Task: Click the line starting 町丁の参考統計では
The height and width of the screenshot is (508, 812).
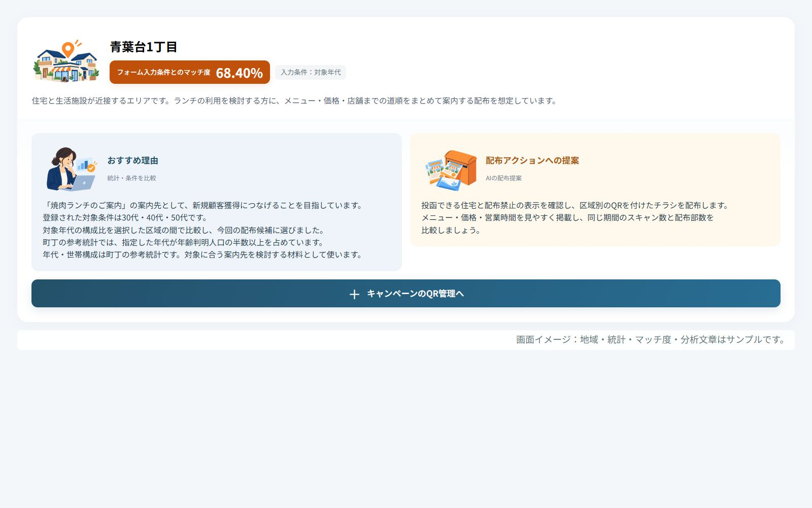Action: click(x=184, y=242)
